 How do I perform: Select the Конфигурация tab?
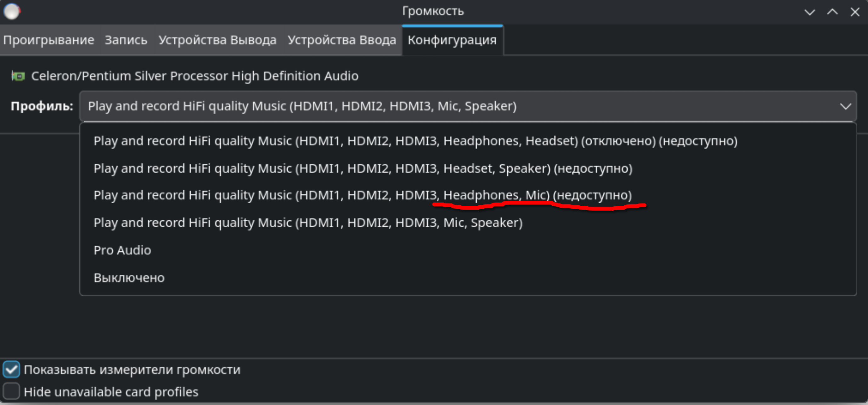click(452, 40)
